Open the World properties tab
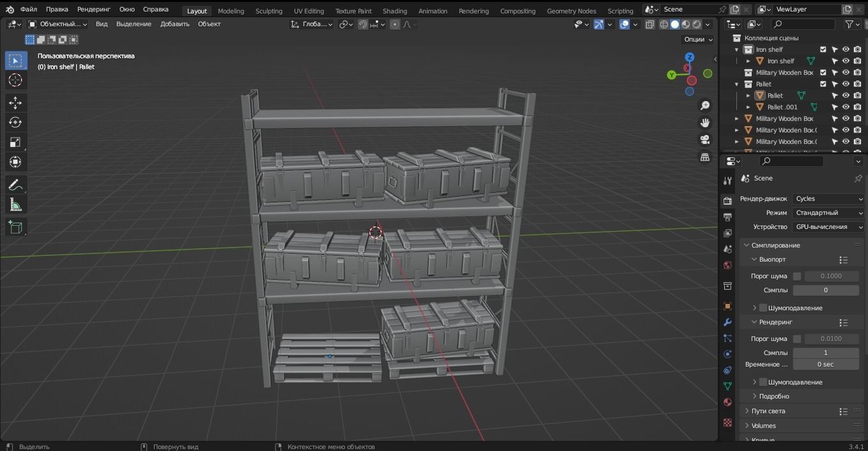The width and height of the screenshot is (868, 451). point(727,265)
